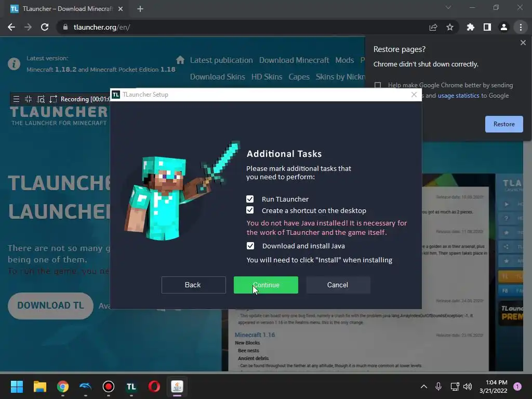This screenshot has width=532, height=399.
Task: Bookmark this tab with star icon
Action: click(449, 27)
